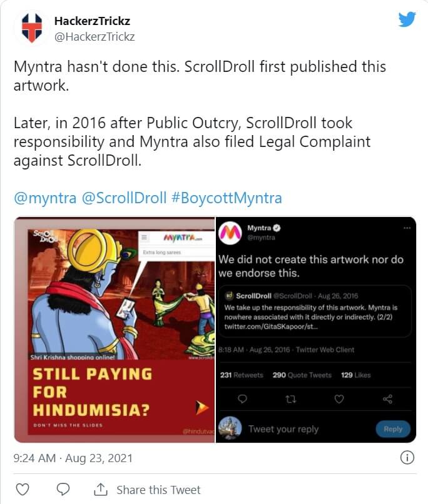Like the tweet using heart icon
This screenshot has height=504, width=428.
[x=23, y=489]
